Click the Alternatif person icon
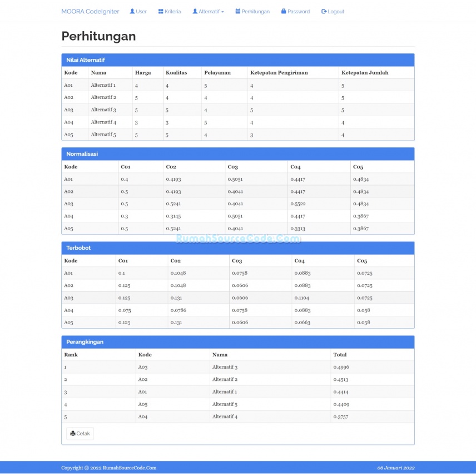The height and width of the screenshot is (476, 476). (196, 11)
